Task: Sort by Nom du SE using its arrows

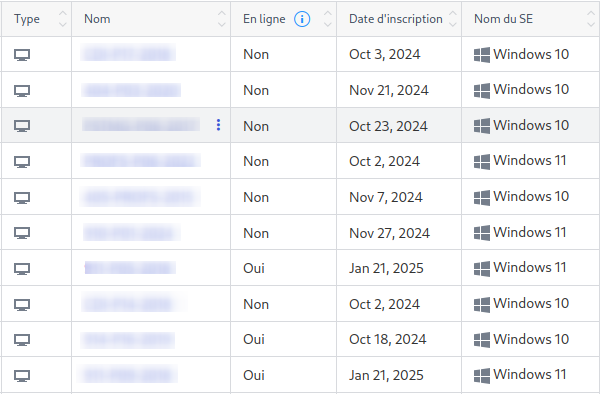Action: [x=591, y=19]
